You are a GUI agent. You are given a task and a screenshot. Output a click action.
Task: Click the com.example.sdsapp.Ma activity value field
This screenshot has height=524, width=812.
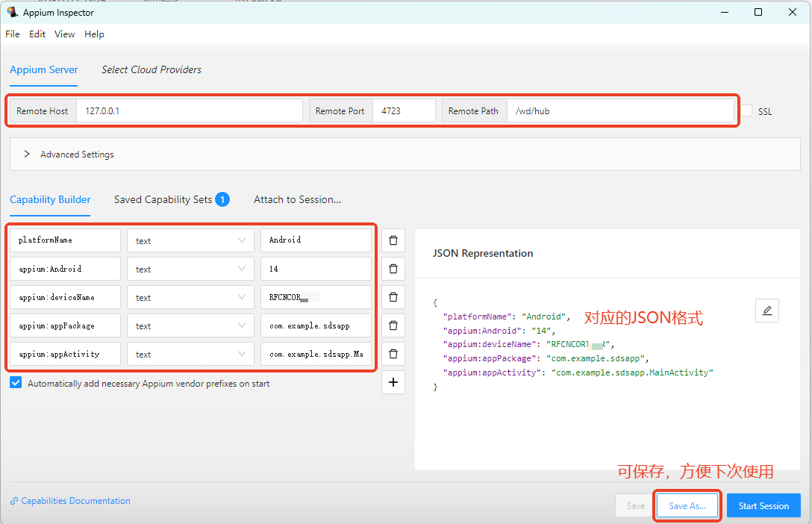point(316,354)
